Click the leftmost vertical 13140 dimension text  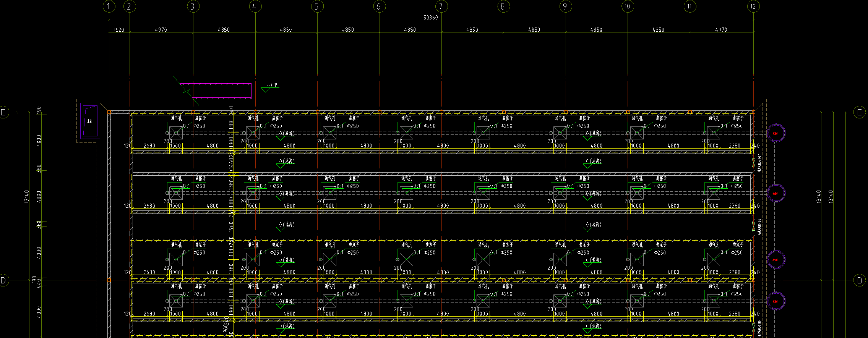tap(26, 197)
